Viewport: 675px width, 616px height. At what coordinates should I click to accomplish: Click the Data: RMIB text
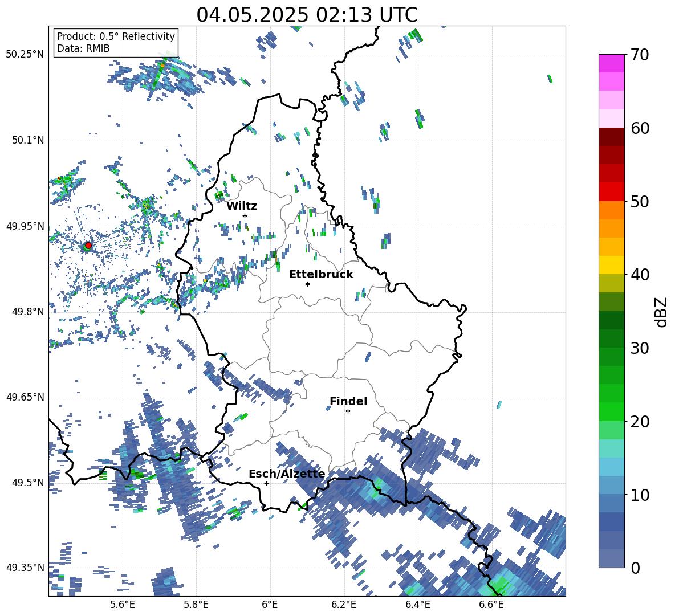[x=83, y=48]
